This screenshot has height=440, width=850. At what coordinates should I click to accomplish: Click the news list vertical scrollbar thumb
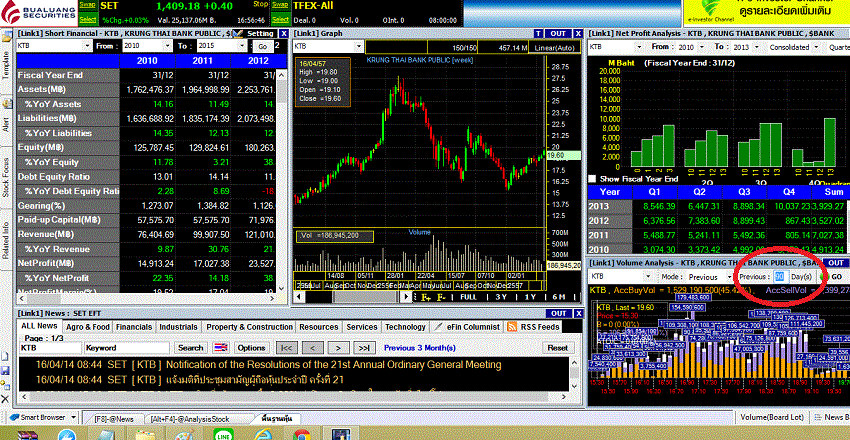coord(575,373)
